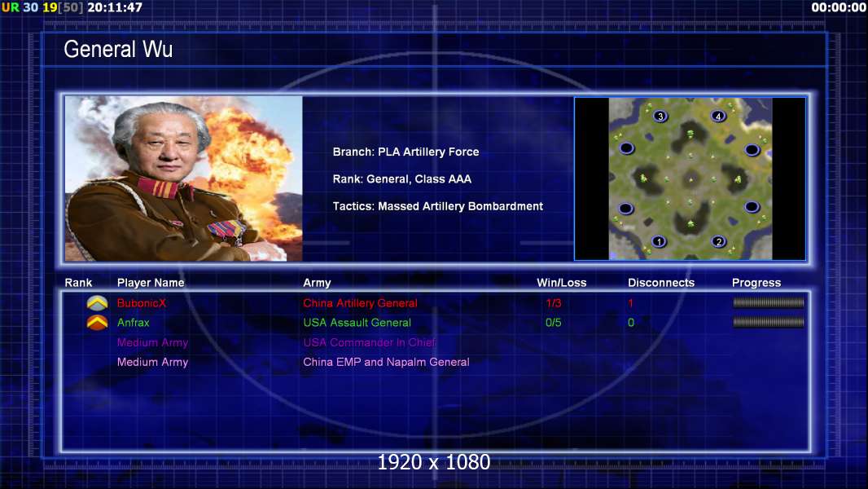
Task: Click BubonicX's silver rank chevron icon
Action: [x=97, y=303]
